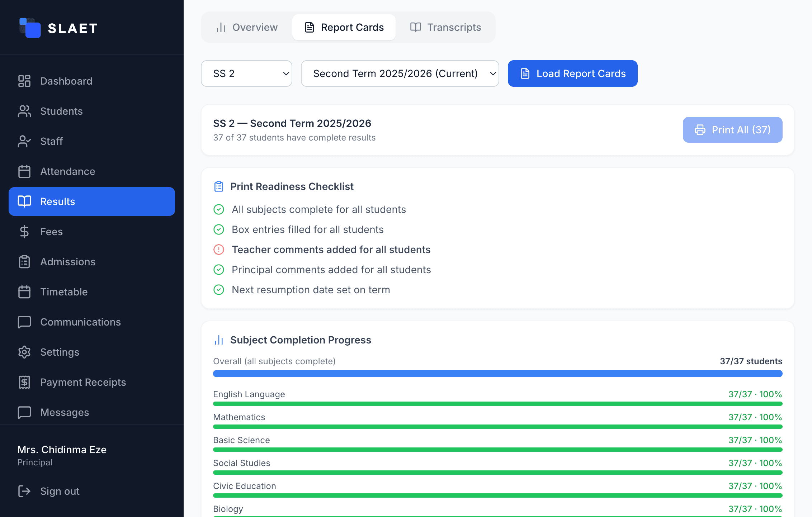Open the SS 2 class dropdown
This screenshot has height=517, width=812.
tap(246, 73)
